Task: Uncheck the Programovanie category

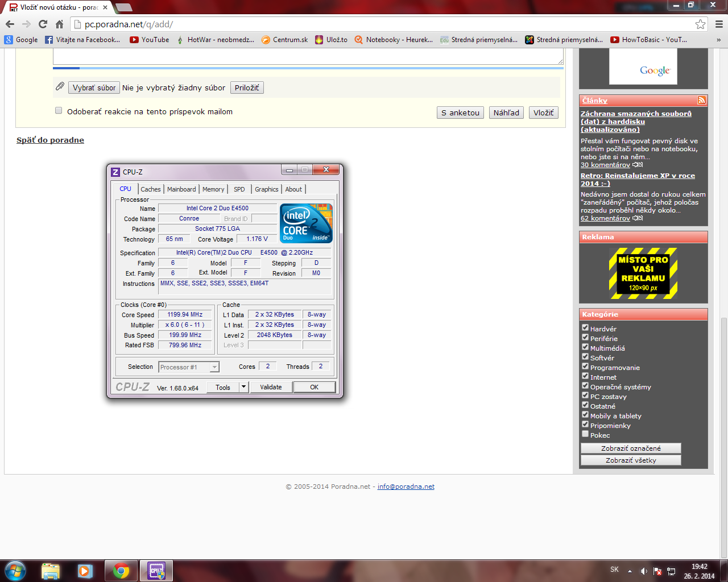Action: click(585, 366)
